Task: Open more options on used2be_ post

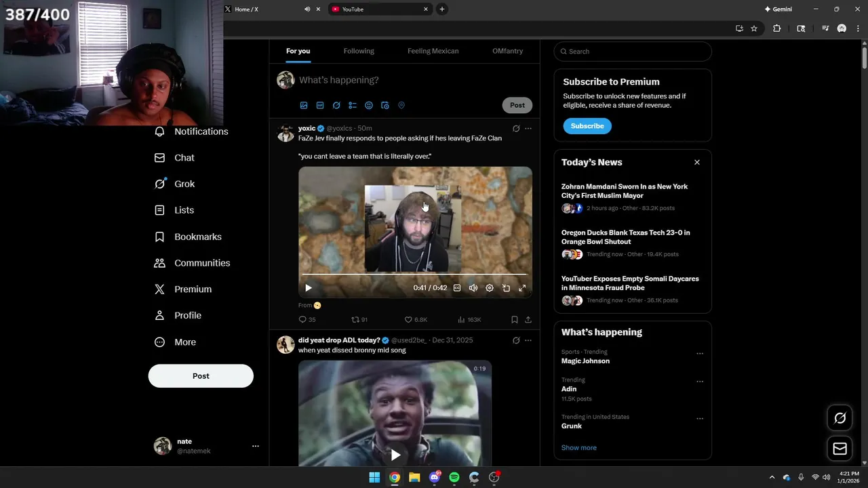Action: coord(528,340)
